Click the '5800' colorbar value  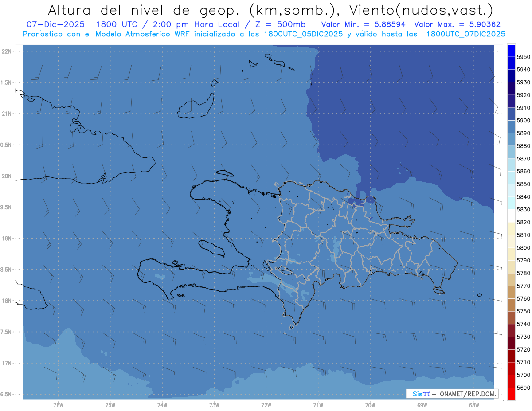524,248
